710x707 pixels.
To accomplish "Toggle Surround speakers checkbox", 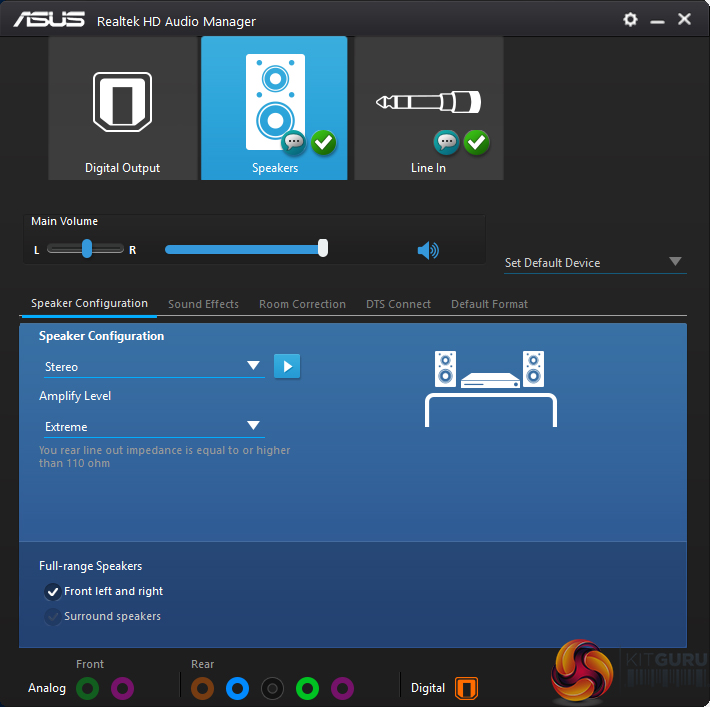I will pos(53,616).
